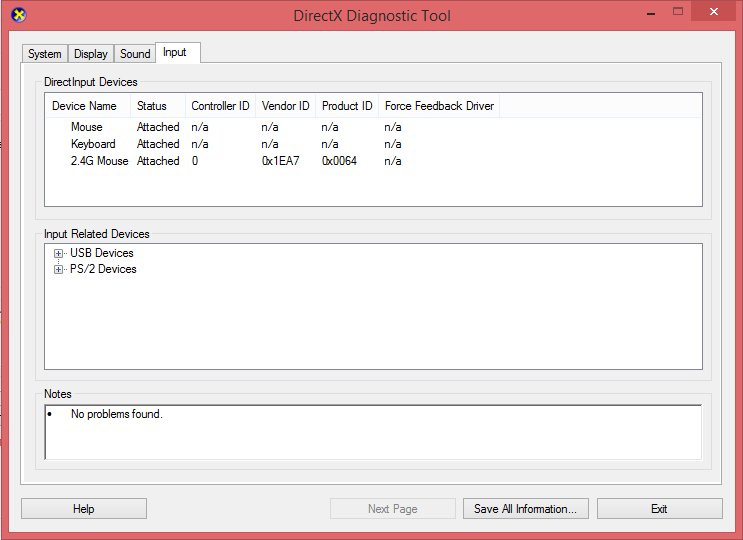This screenshot has width=743, height=540.
Task: Click Save All Information button
Action: (525, 509)
